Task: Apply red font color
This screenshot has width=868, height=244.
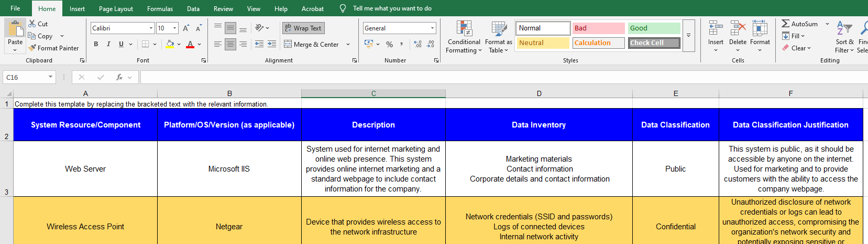Action: (x=190, y=44)
